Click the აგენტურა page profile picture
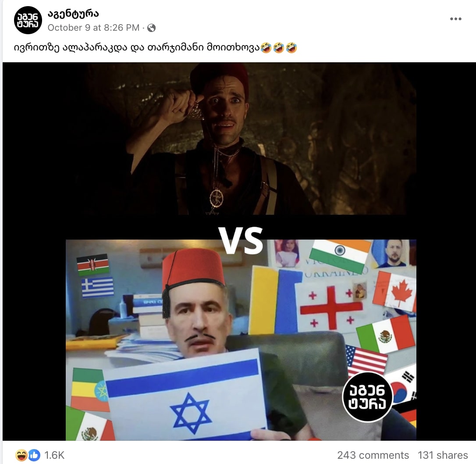 28,20
